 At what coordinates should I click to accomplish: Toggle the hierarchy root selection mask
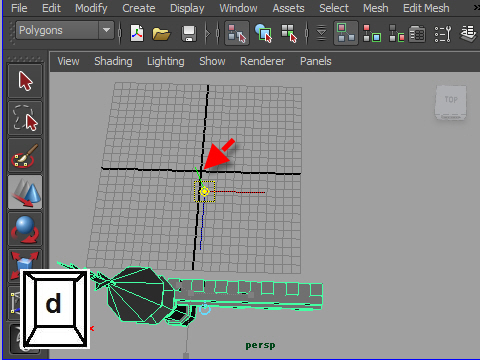coord(346,33)
